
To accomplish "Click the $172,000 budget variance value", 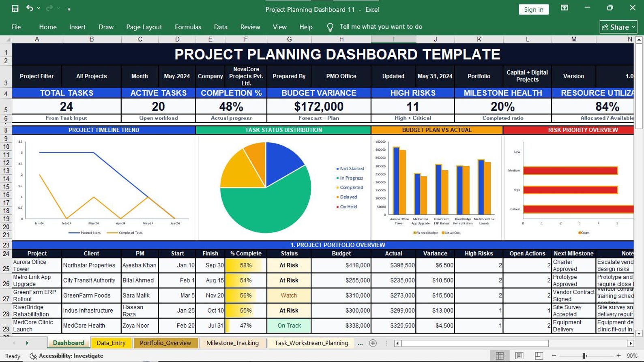I will pyautogui.click(x=319, y=107).
